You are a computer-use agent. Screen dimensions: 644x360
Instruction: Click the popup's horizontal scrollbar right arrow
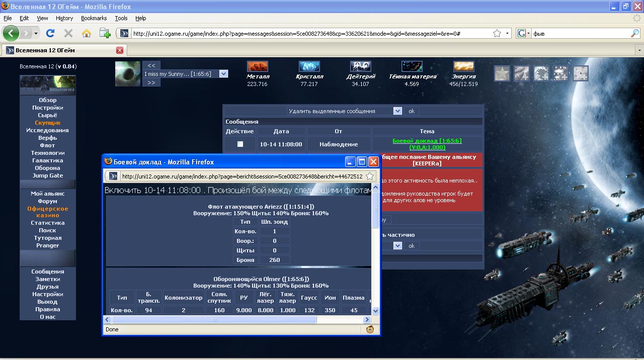coord(367,319)
